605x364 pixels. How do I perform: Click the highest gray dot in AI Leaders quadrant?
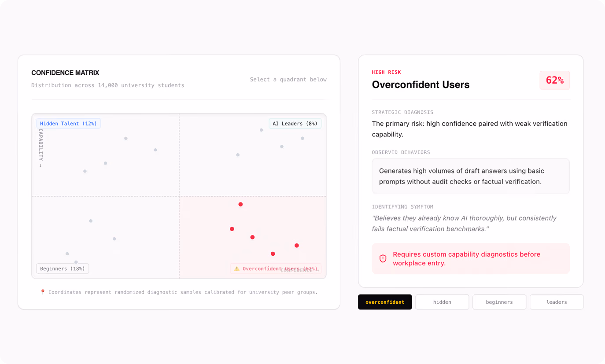[x=261, y=130]
